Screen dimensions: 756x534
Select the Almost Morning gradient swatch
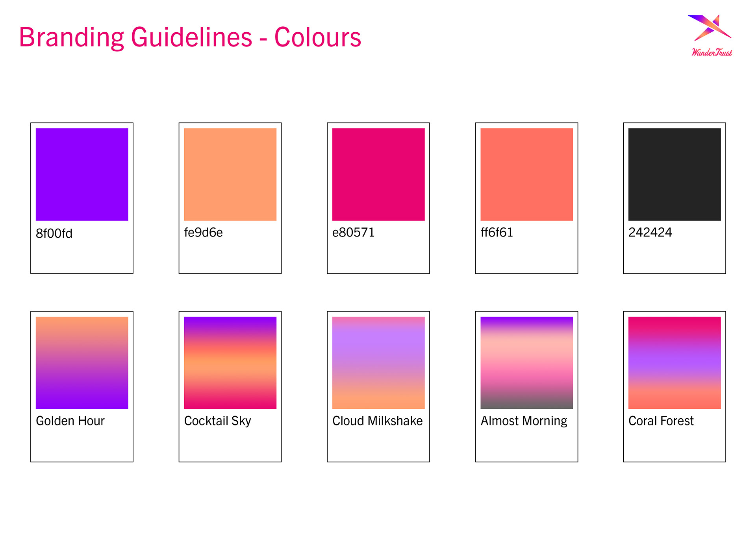point(526,363)
